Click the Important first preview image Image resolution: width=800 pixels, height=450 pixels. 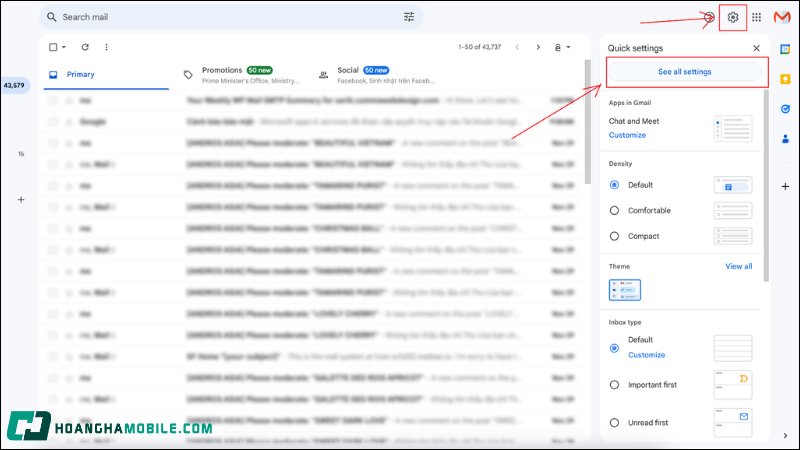click(733, 385)
